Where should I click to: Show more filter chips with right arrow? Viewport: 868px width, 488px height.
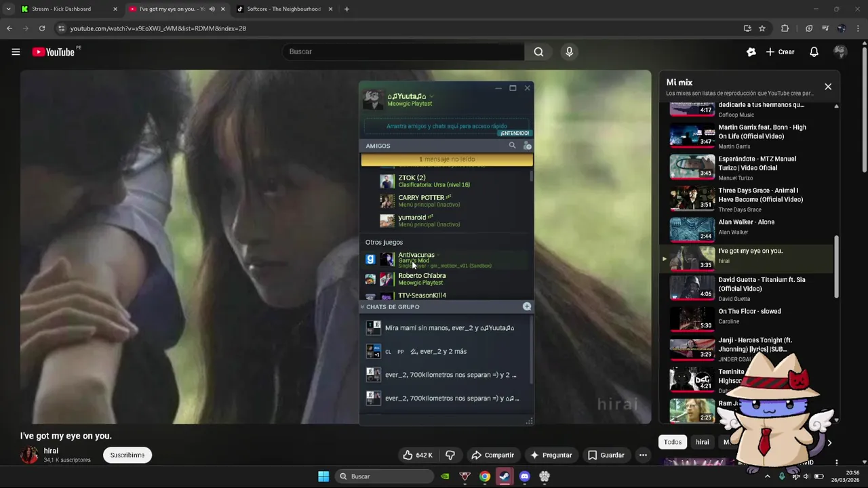point(829,443)
